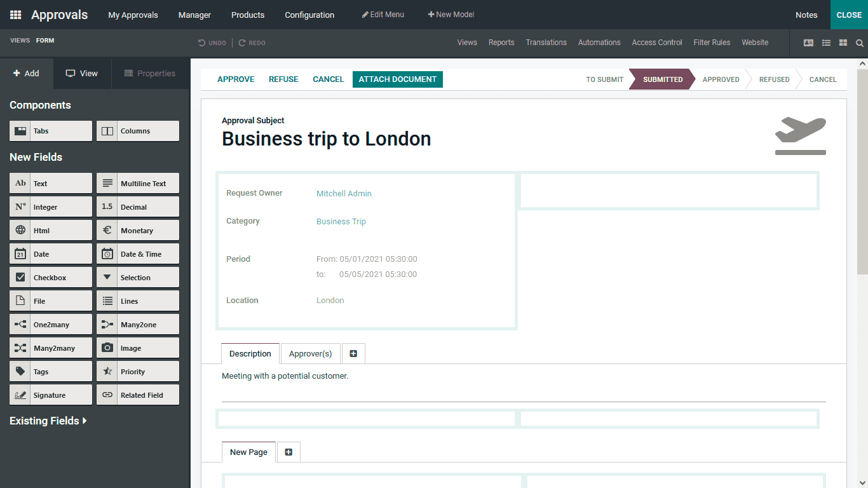Open the Kanban view switcher icon
This screenshot has height=488, width=868.
coord(843,43)
